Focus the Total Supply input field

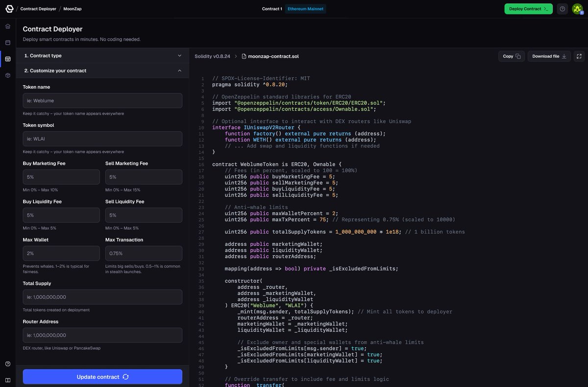(x=102, y=297)
